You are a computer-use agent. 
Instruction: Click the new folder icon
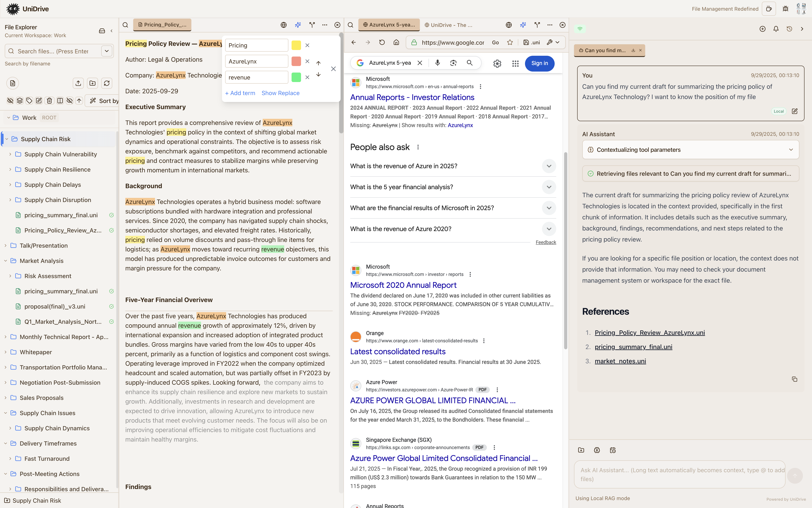pos(92,83)
